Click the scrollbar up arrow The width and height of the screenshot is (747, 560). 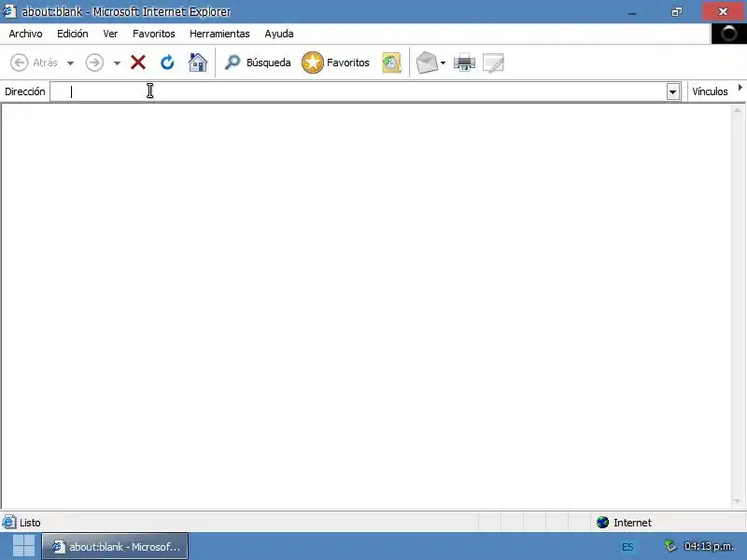(738, 110)
